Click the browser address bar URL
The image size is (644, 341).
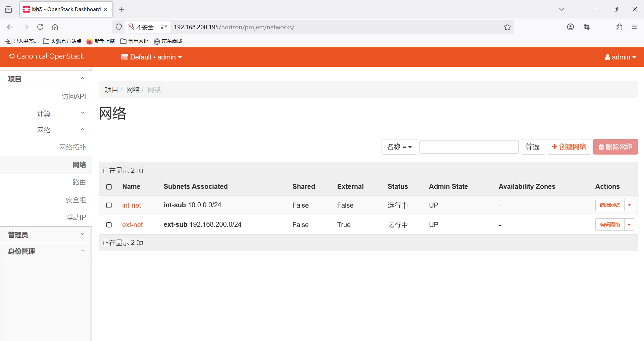(234, 27)
